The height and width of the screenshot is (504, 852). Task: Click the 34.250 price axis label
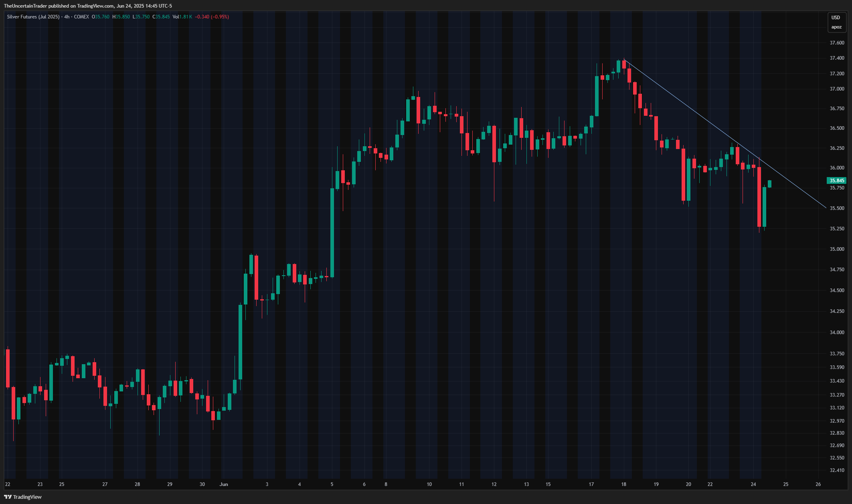(x=837, y=311)
